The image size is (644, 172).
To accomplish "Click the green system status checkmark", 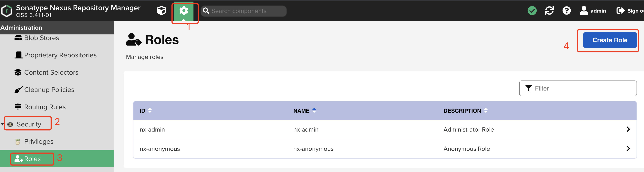I will (x=532, y=11).
